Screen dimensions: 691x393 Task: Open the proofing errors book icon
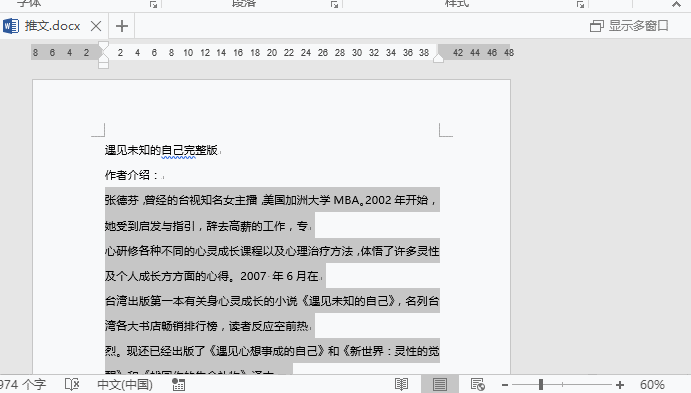click(x=71, y=385)
